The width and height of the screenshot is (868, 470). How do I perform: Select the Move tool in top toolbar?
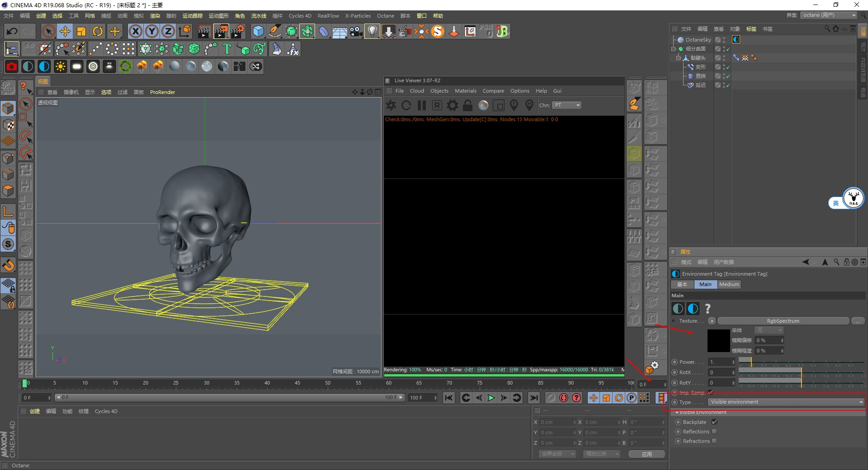65,31
